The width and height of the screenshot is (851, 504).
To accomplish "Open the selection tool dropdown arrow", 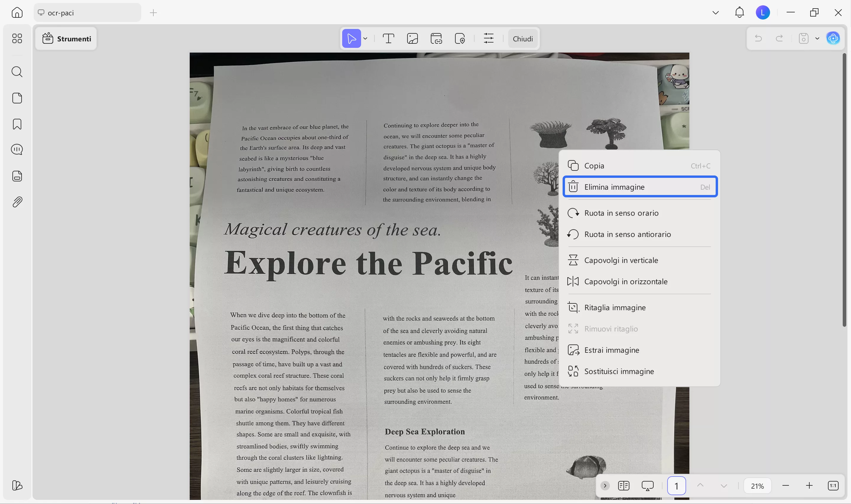I will 365,38.
